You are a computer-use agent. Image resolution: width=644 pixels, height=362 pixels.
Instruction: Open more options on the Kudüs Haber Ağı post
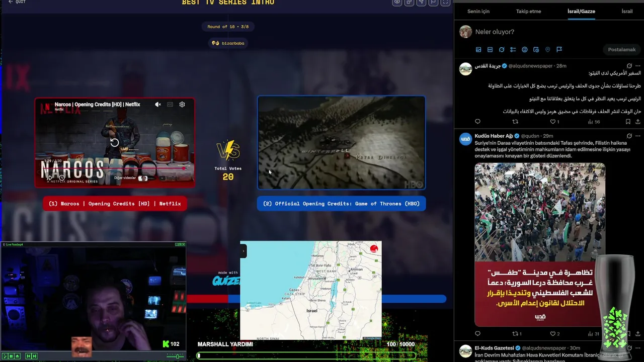[638, 136]
